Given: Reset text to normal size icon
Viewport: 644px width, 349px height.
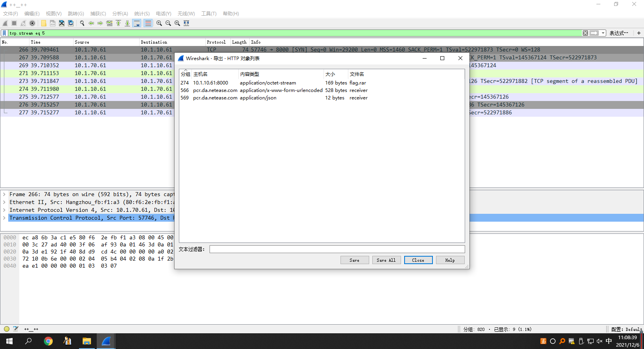Looking at the screenshot, I should (177, 23).
